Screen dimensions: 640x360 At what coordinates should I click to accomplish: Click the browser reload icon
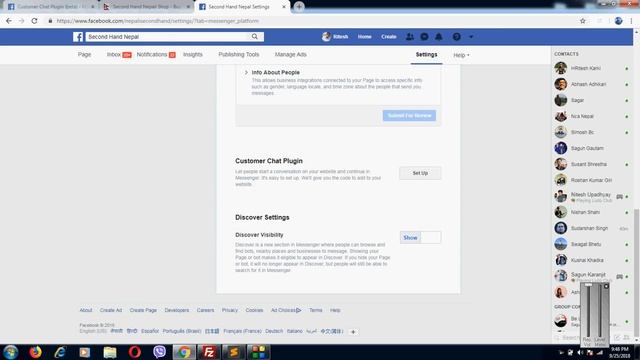(x=34, y=21)
